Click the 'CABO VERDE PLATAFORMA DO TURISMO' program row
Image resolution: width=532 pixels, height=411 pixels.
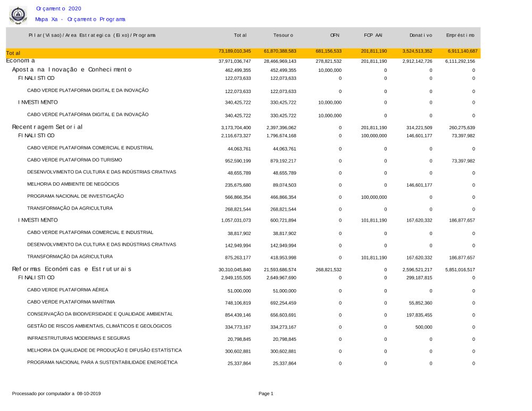[x=74, y=160]
